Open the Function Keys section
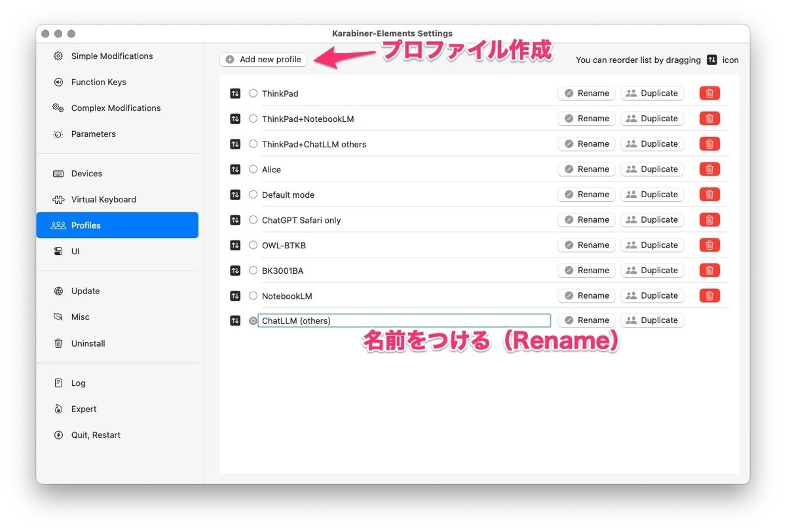The image size is (786, 532). (x=117, y=82)
